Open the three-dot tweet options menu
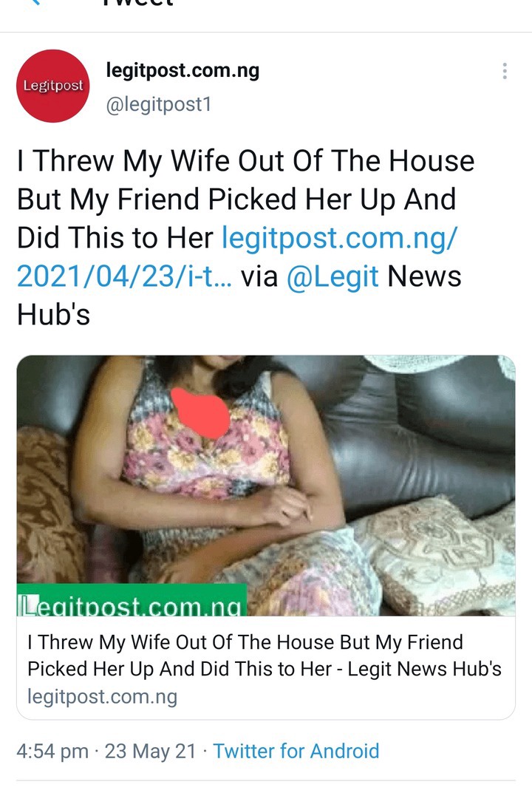This screenshot has width=532, height=793. pyautogui.click(x=504, y=71)
